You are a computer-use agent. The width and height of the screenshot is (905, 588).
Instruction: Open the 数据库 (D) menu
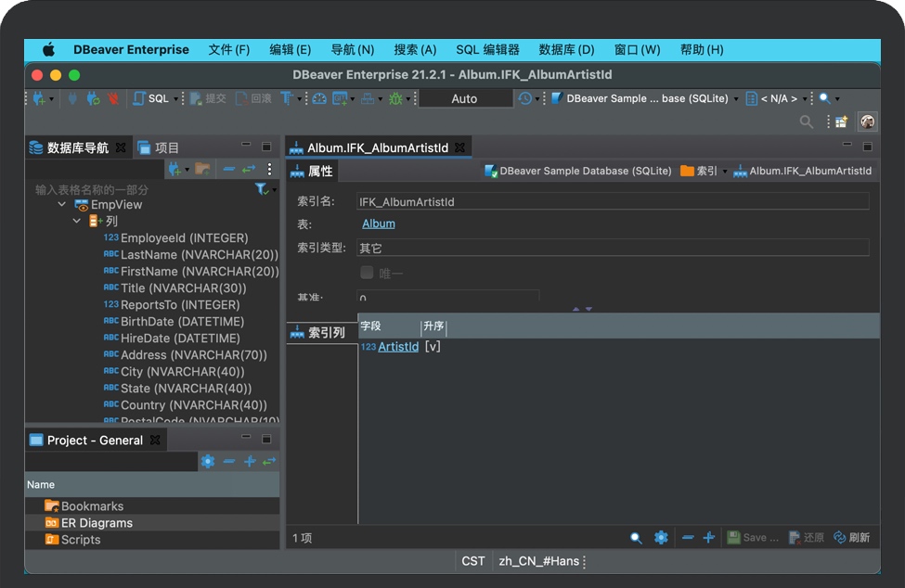coord(566,50)
